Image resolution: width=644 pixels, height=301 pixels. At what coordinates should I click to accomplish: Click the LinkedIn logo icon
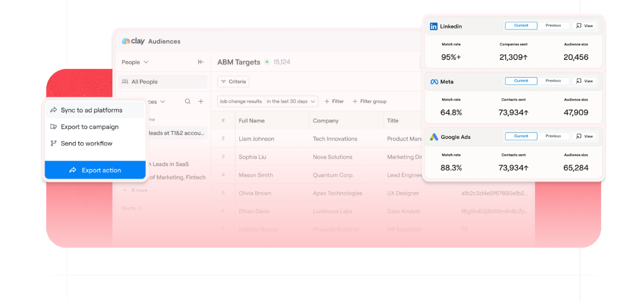click(434, 26)
